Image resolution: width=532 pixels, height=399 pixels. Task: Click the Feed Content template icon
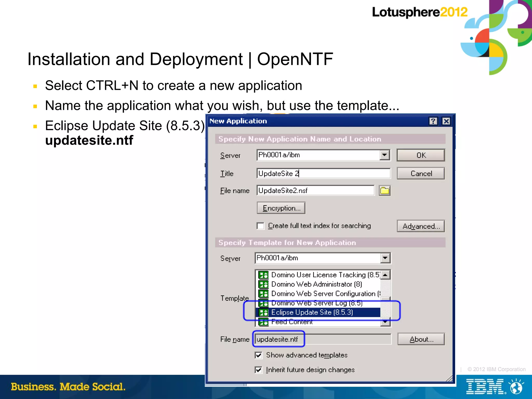[263, 322]
